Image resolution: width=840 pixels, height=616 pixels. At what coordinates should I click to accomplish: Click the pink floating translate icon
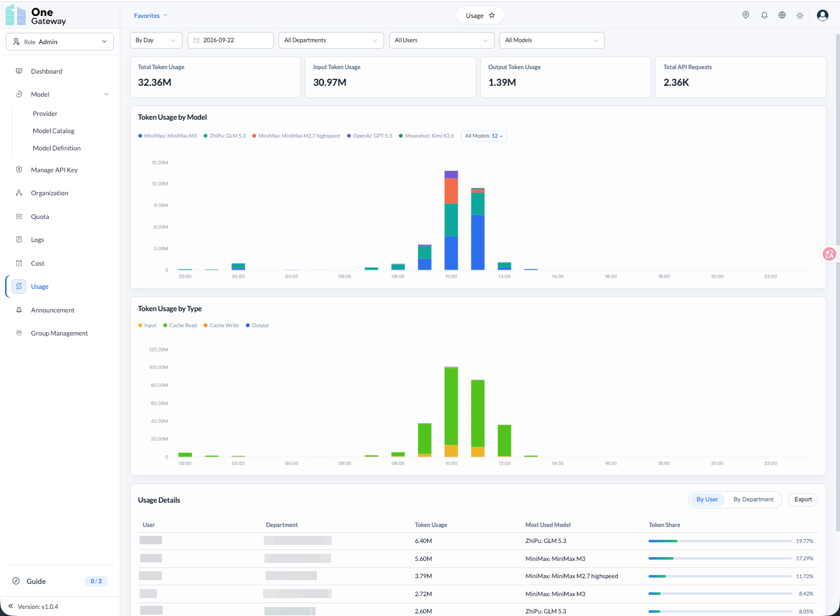pos(829,254)
